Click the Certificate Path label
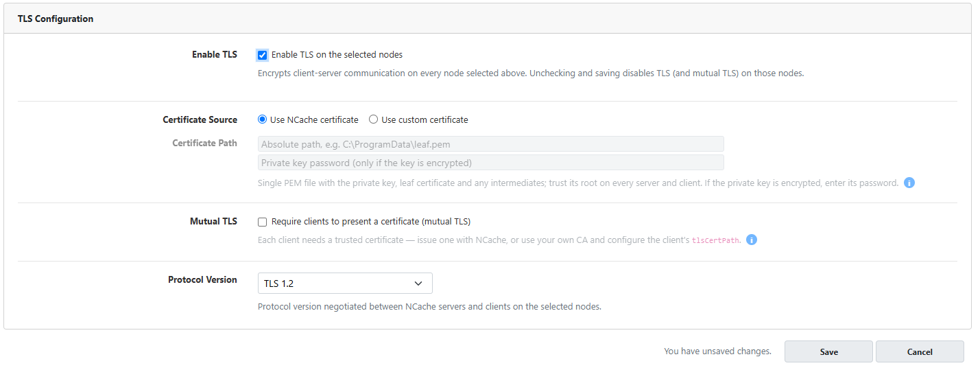 click(204, 143)
